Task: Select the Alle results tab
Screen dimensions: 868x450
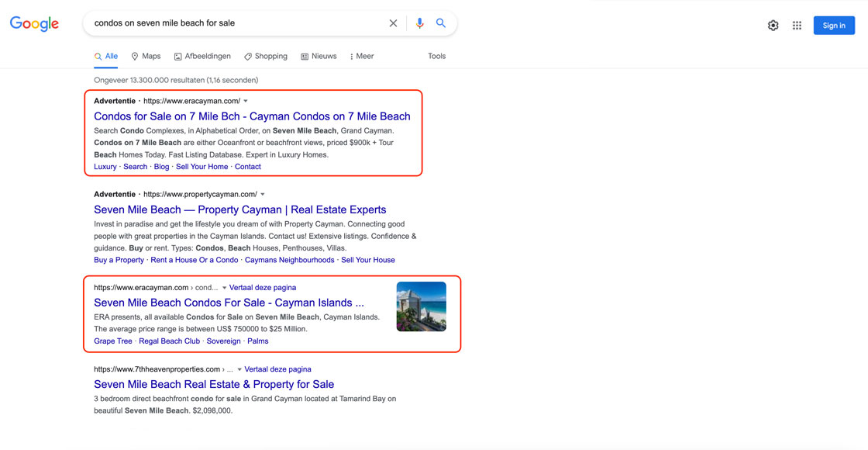Action: pyautogui.click(x=105, y=57)
